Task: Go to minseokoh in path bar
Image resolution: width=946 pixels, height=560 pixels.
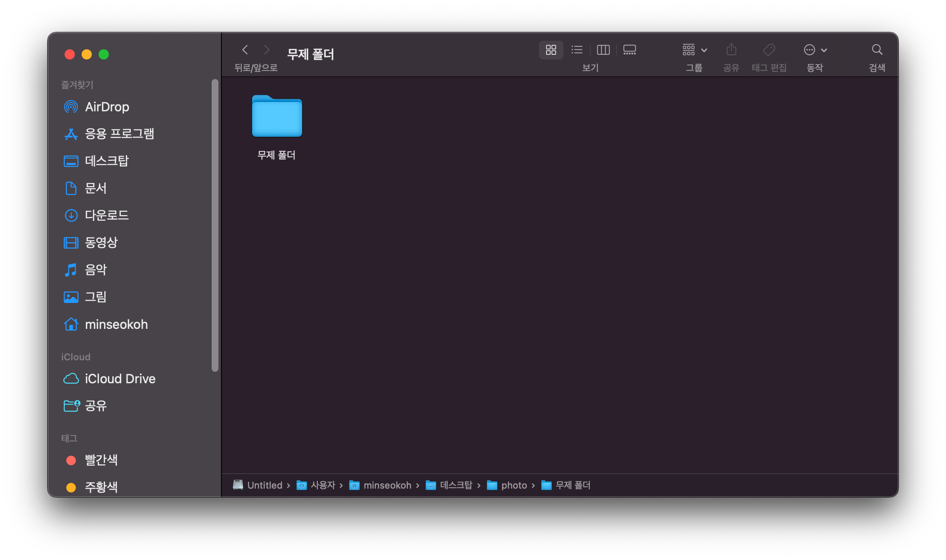Action: pos(387,485)
